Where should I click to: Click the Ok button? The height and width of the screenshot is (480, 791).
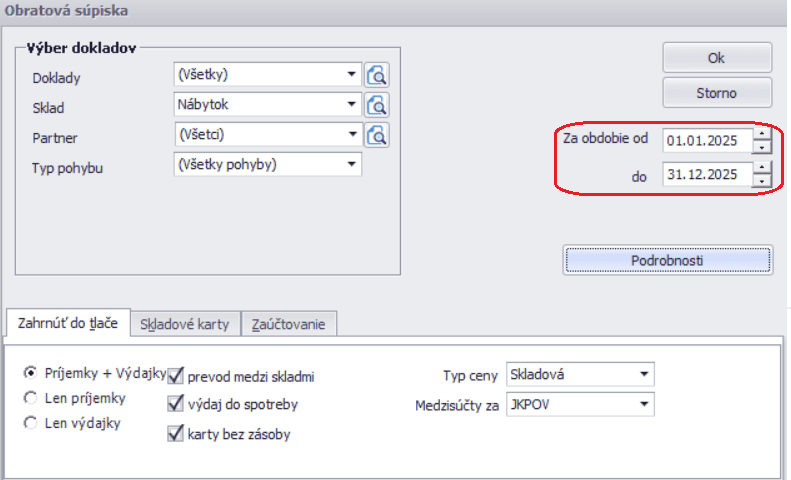coord(716,58)
